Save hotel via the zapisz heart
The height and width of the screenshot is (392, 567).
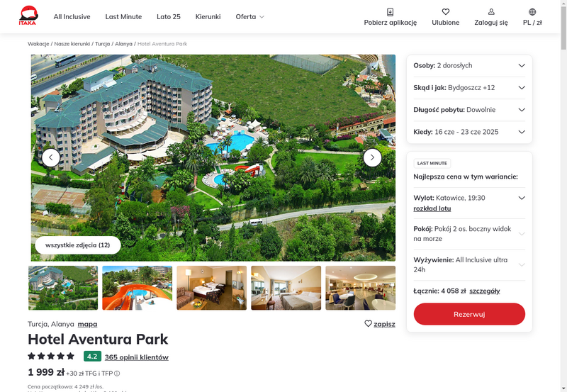coord(368,324)
